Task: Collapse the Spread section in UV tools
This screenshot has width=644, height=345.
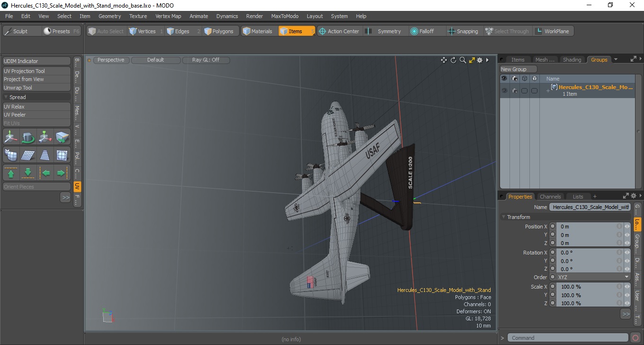Action: pyautogui.click(x=6, y=97)
